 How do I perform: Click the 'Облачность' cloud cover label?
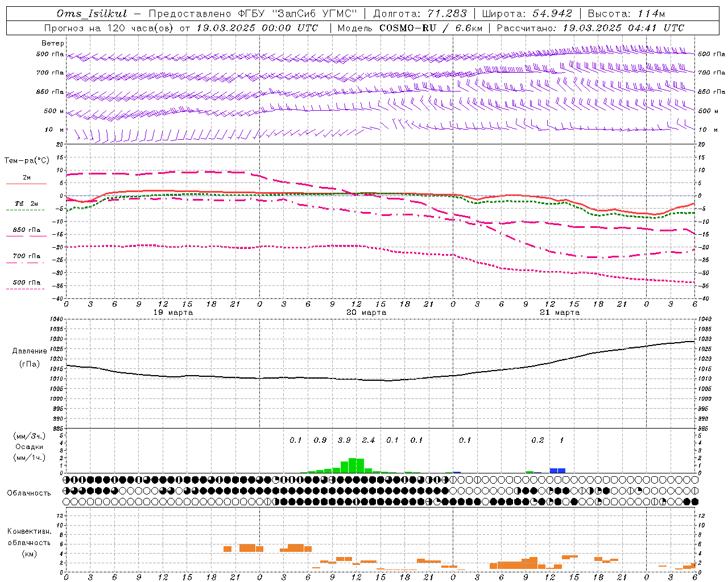(29, 493)
